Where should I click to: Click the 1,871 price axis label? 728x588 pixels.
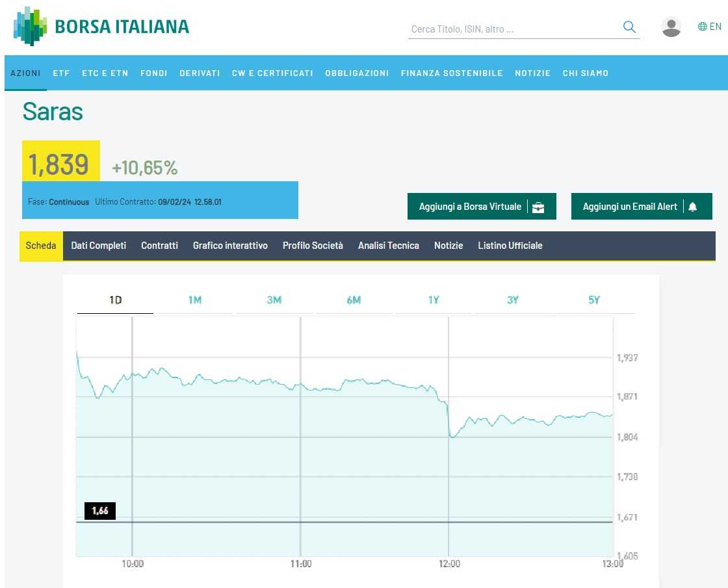point(627,397)
